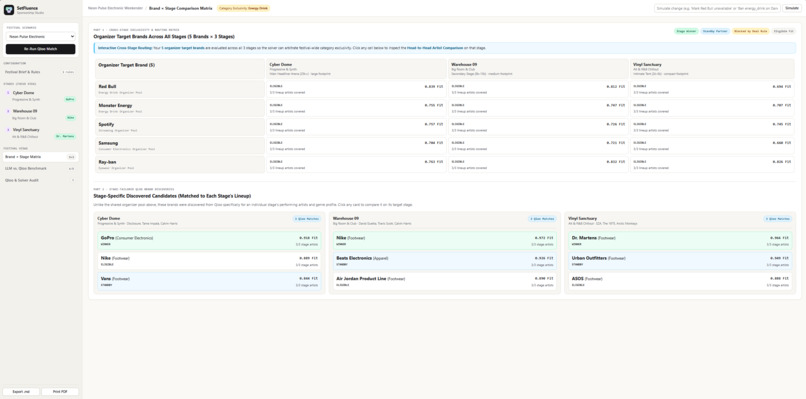Click the Cyber Dome matrix column header
The image size is (806, 399).
pyautogui.click(x=356, y=69)
